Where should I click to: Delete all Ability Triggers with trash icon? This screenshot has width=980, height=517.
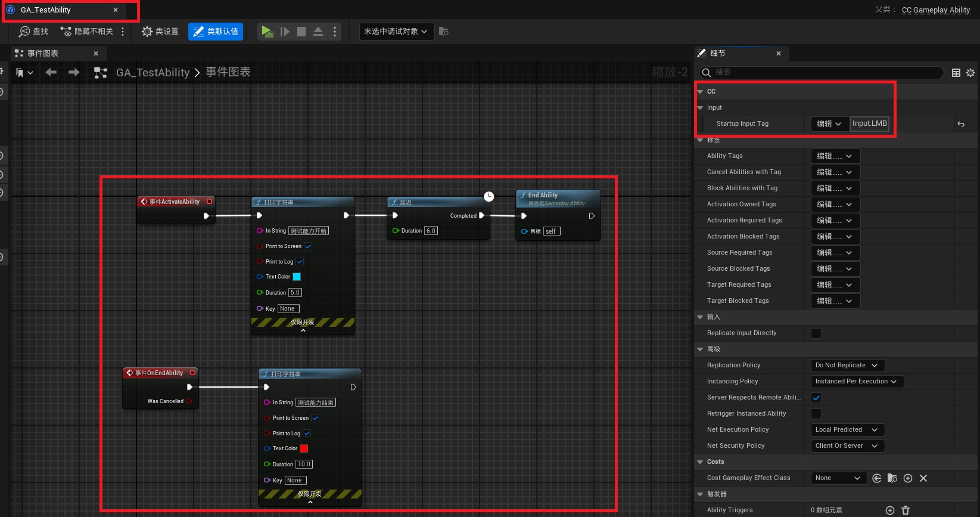click(x=906, y=510)
